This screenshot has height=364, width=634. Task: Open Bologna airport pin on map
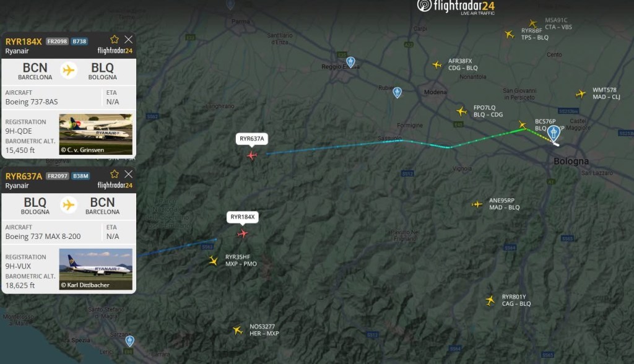pyautogui.click(x=554, y=133)
